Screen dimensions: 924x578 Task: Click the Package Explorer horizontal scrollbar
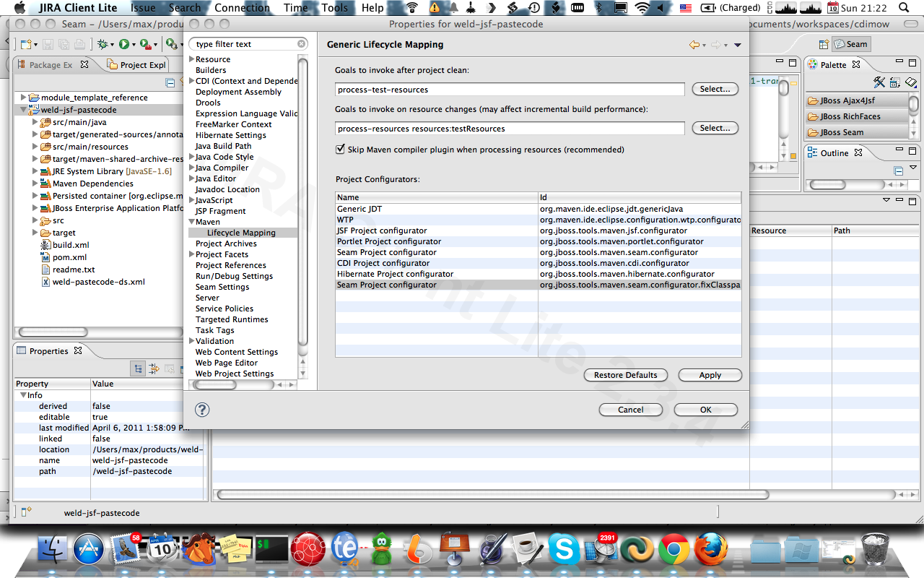[x=53, y=332]
